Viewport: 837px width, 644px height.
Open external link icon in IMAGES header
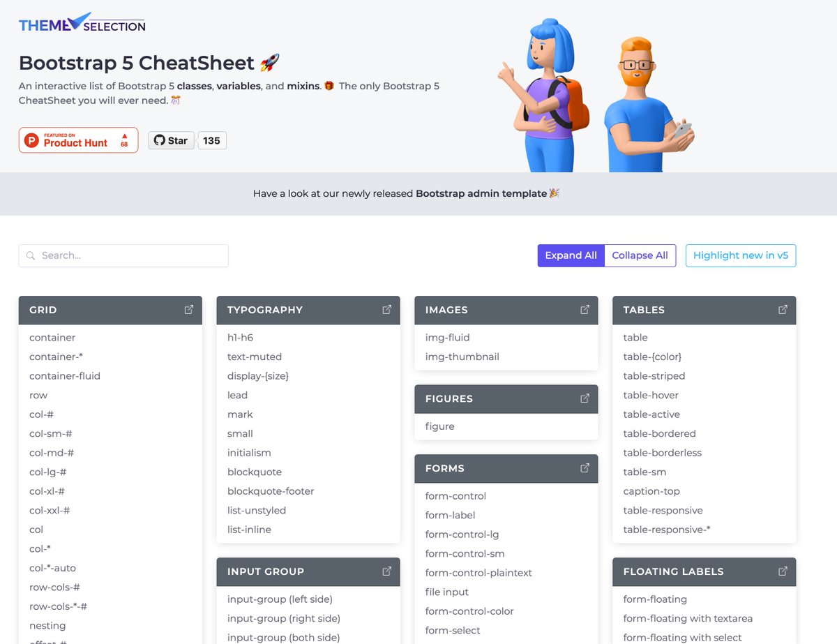pos(585,310)
